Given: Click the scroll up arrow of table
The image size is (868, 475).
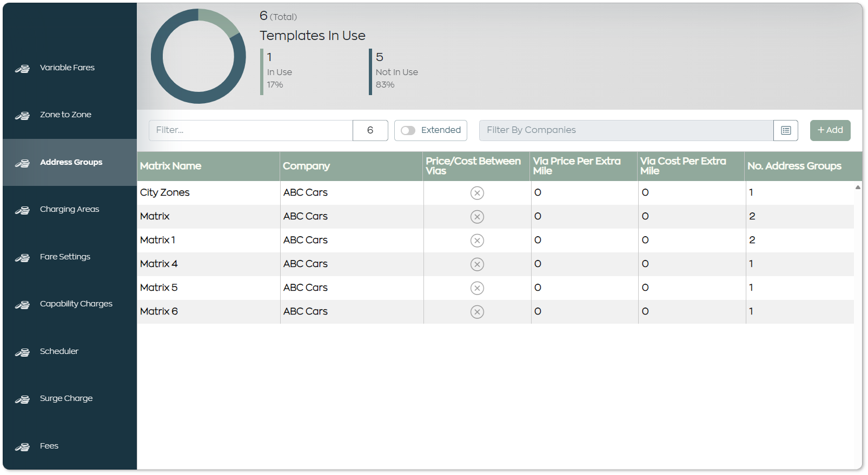Looking at the screenshot, I should tap(858, 188).
